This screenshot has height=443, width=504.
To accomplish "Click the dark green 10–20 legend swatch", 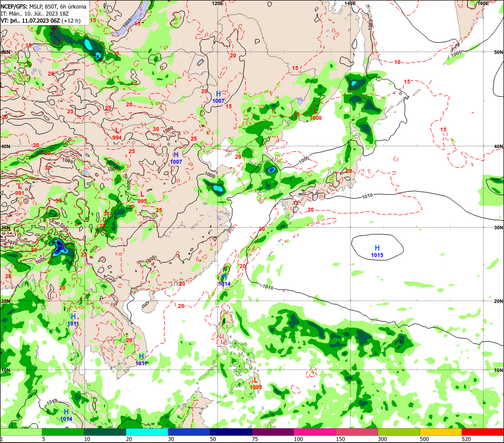I will [x=105, y=432].
